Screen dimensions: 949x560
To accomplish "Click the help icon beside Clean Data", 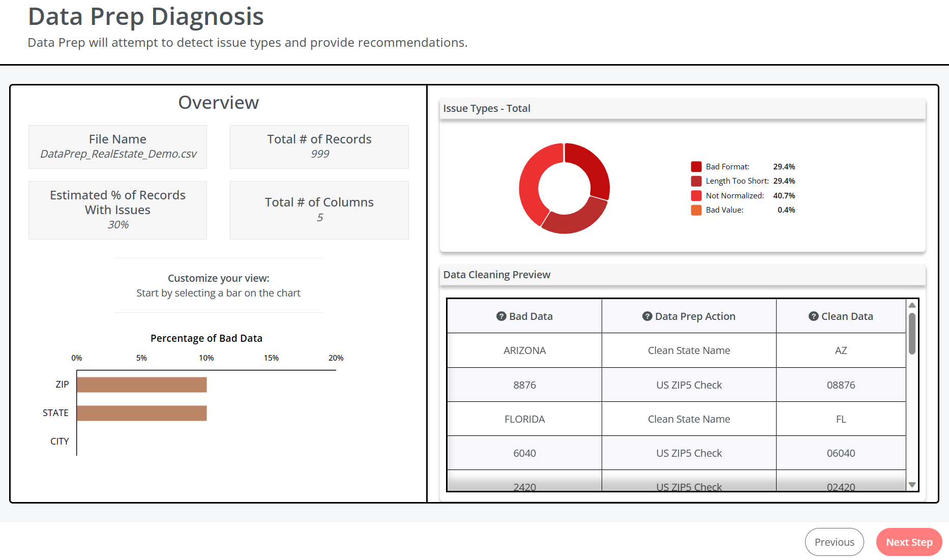I will click(813, 316).
